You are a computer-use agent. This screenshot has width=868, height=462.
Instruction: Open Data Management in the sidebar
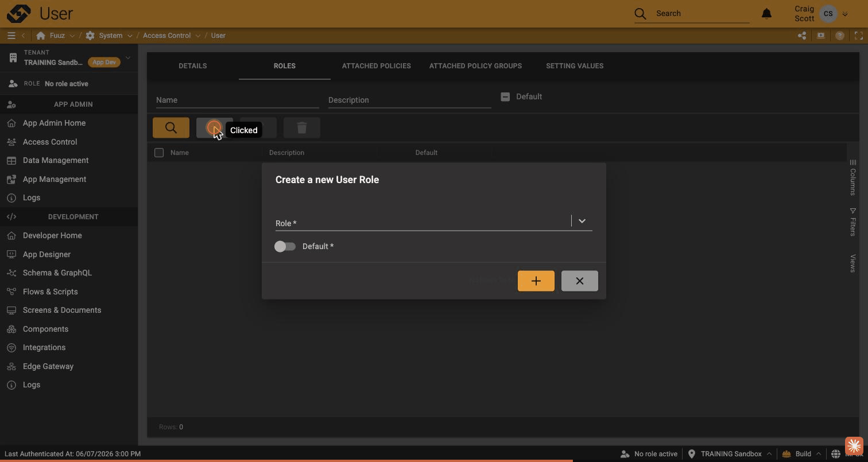(x=69, y=160)
